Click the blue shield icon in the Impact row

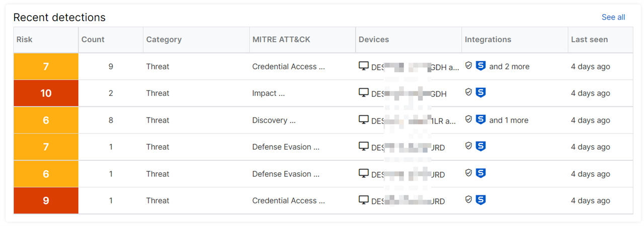click(480, 93)
